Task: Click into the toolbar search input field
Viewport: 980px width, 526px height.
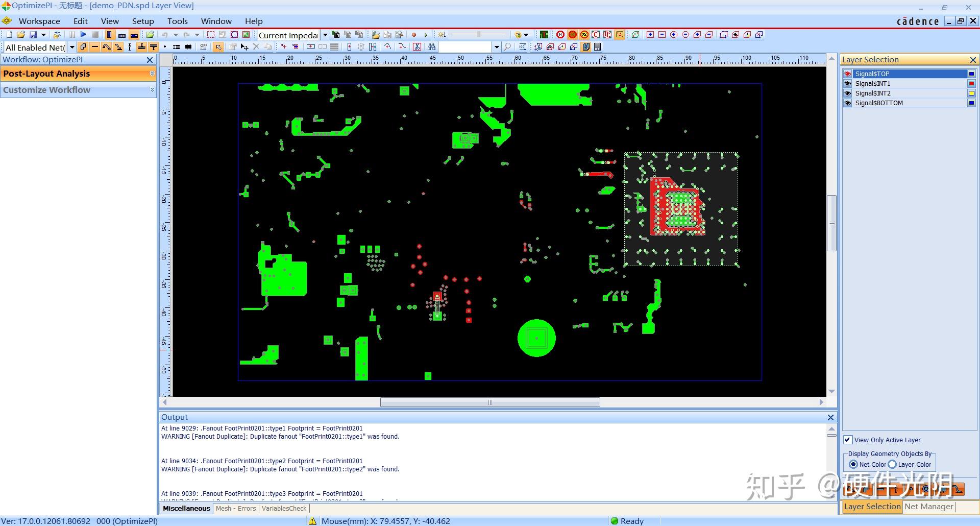Action: tap(465, 47)
